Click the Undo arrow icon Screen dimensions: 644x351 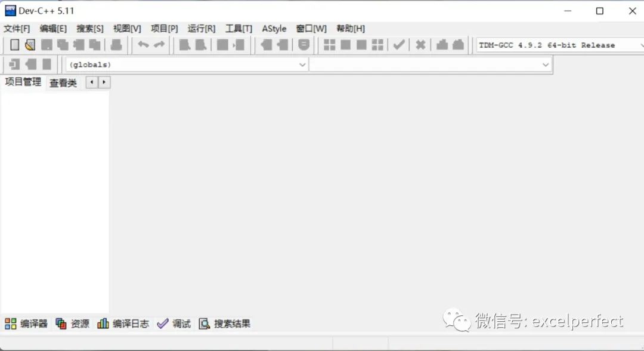coord(143,44)
